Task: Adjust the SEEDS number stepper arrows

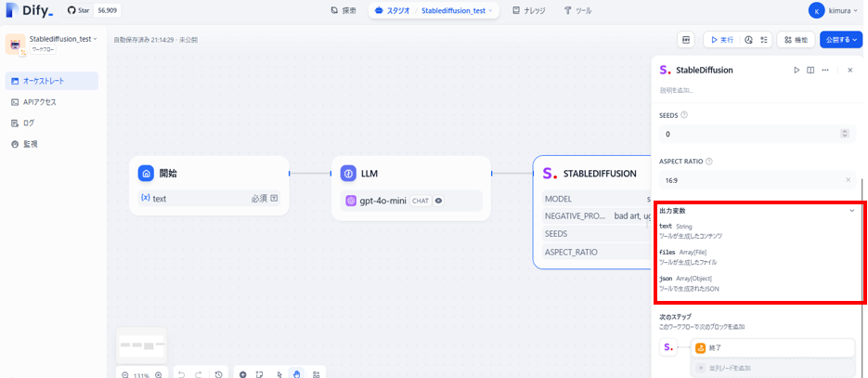Action: (844, 134)
